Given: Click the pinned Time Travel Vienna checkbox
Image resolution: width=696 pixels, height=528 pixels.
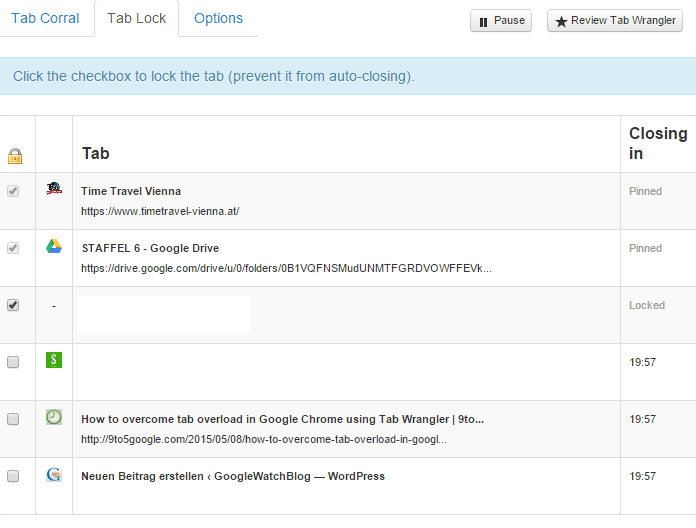Looking at the screenshot, I should click(x=13, y=191).
